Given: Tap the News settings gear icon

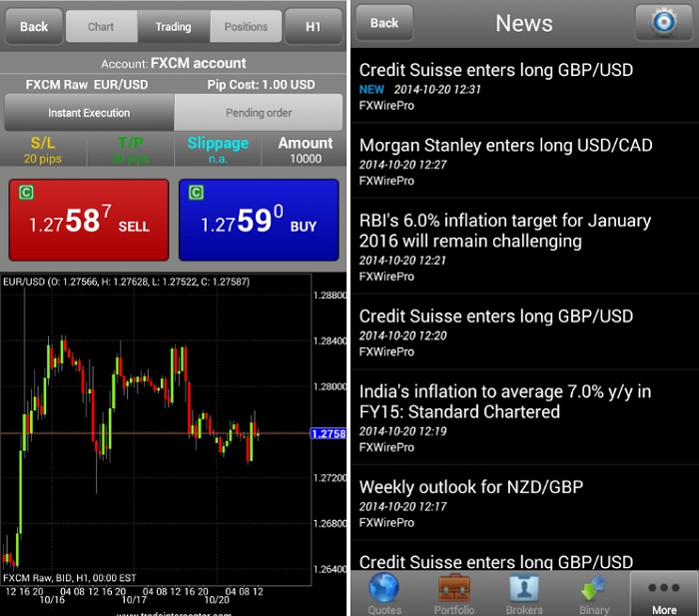Looking at the screenshot, I should 664,22.
